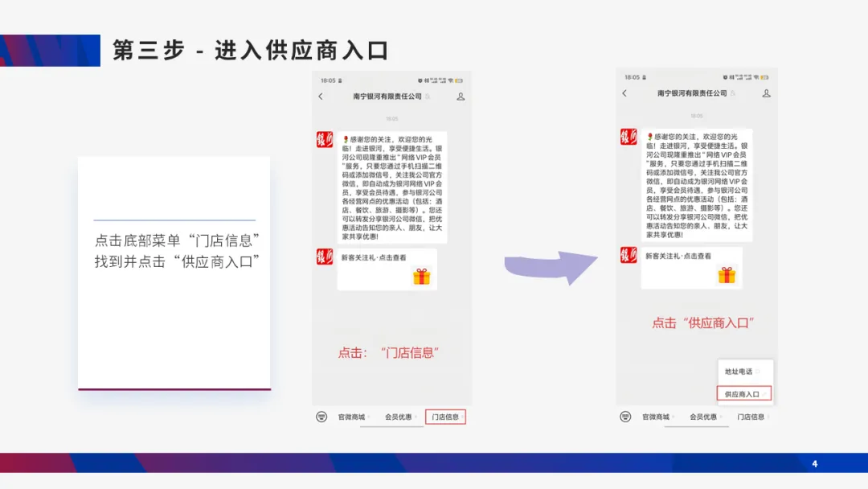This screenshot has width=868, height=489.
Task: Tap gift box icon in right phone
Action: pyautogui.click(x=727, y=275)
